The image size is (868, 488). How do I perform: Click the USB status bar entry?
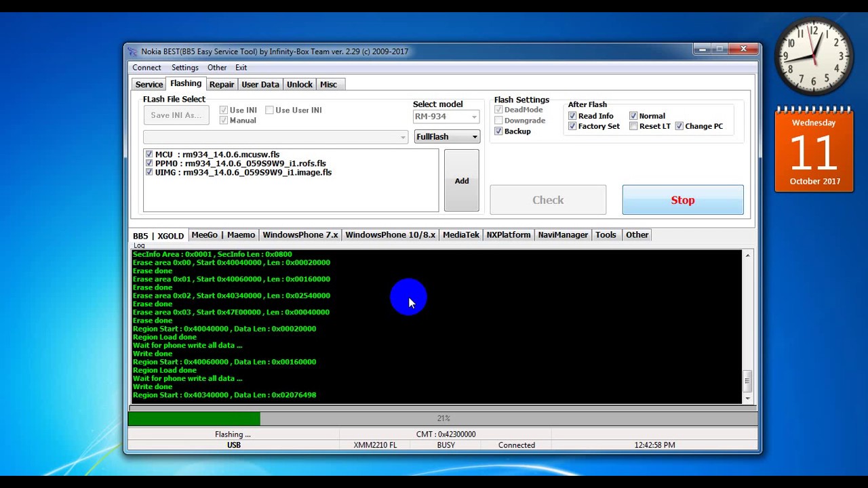pos(233,445)
